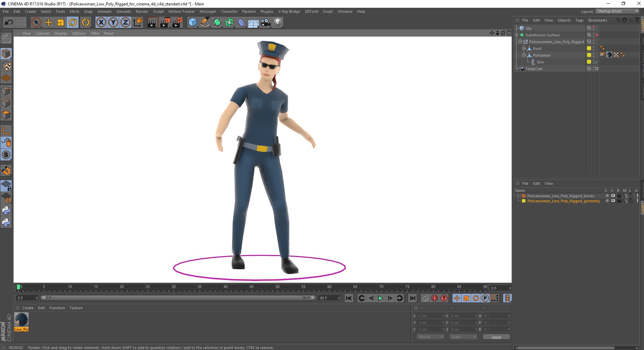Open the File menu in menu bar

[6, 11]
